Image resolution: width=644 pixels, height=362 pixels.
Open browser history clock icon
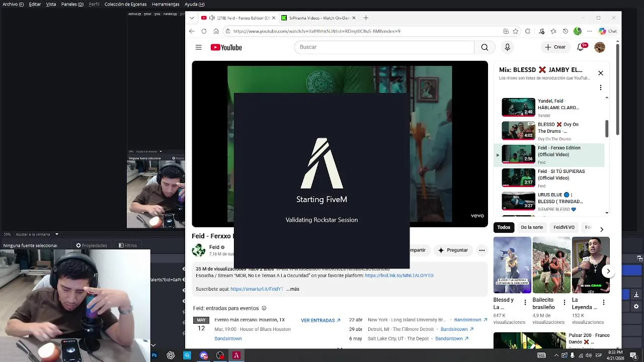pyautogui.click(x=566, y=31)
